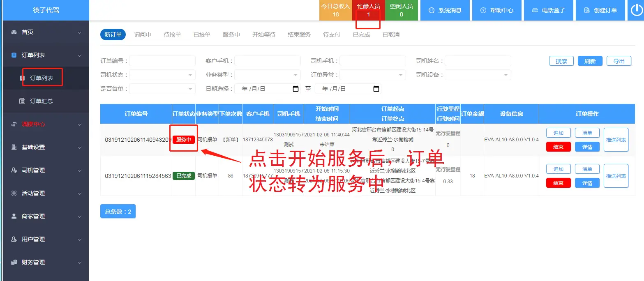Switch to the 服务中 tab
This screenshot has height=281, width=644.
pos(231,35)
